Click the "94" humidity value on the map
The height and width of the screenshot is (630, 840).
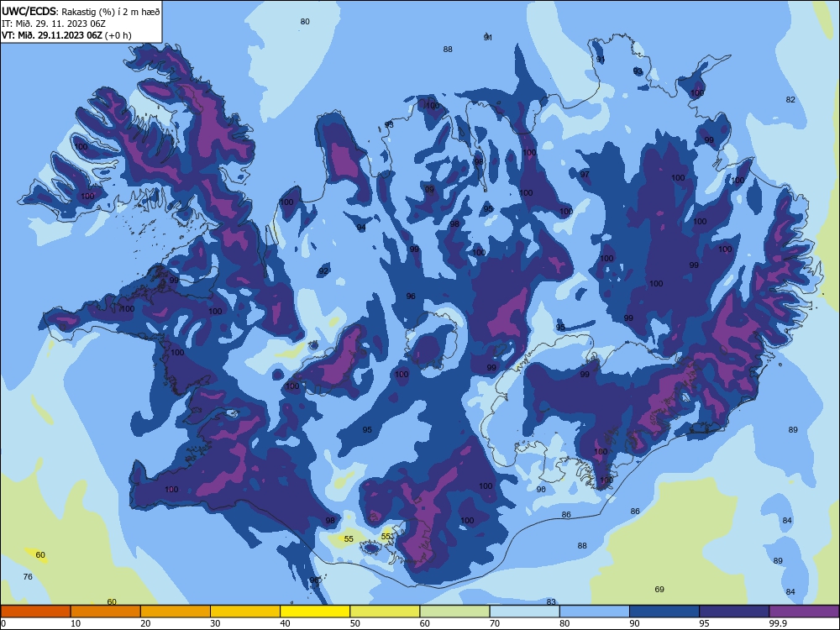coord(361,227)
